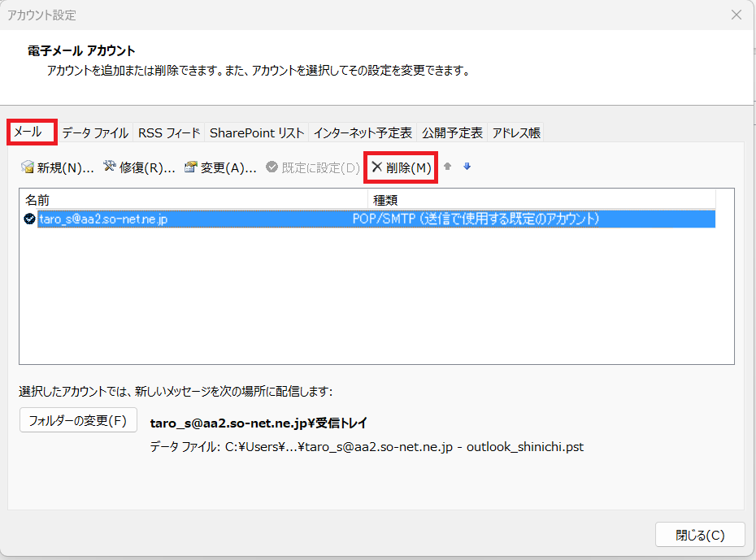
Task: Move account down with the blue arrow
Action: 467,167
